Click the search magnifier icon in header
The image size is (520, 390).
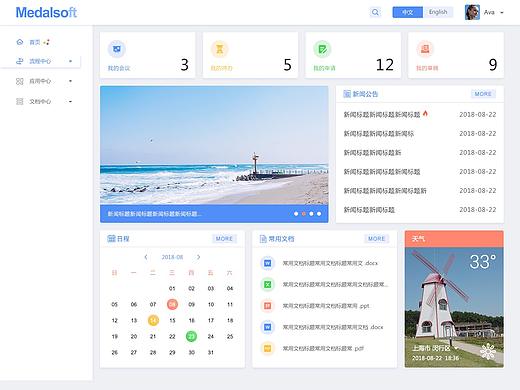click(x=375, y=12)
